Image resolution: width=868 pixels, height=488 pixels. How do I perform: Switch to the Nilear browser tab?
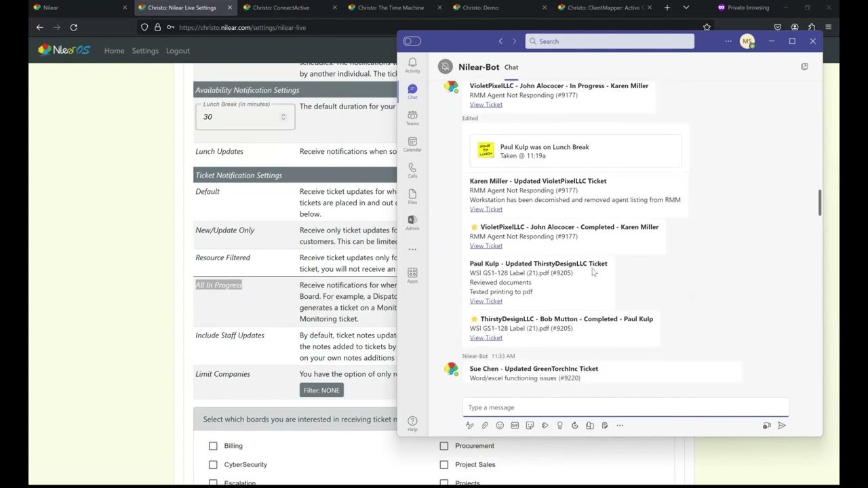[80, 7]
